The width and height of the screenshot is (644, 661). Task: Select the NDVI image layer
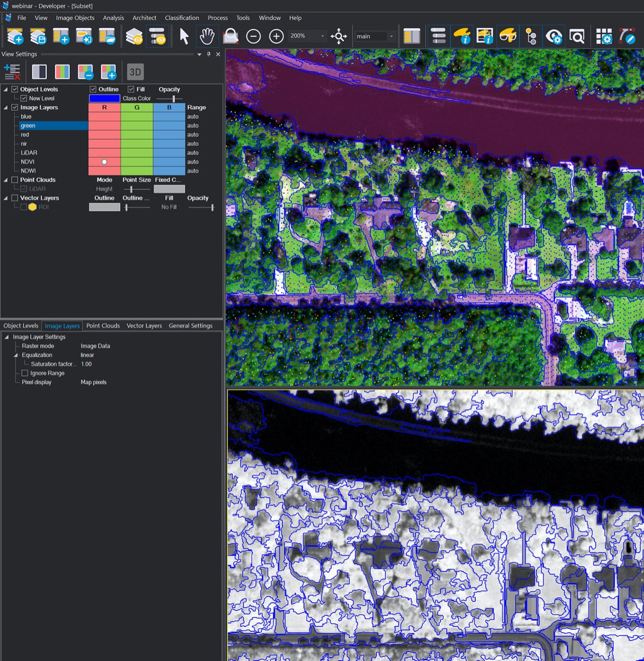[28, 162]
